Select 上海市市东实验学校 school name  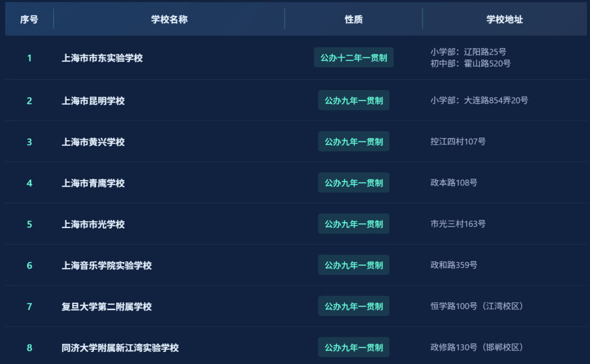coord(102,58)
